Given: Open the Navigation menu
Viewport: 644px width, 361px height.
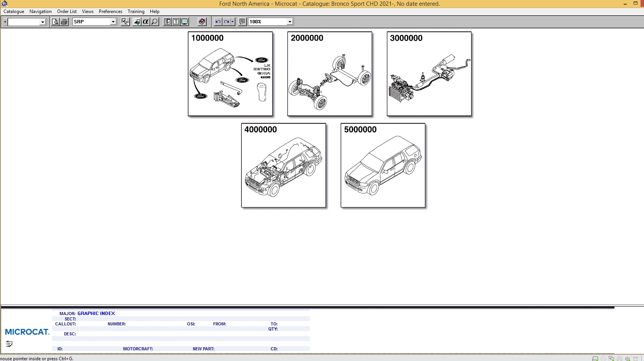Looking at the screenshot, I should pyautogui.click(x=40, y=11).
